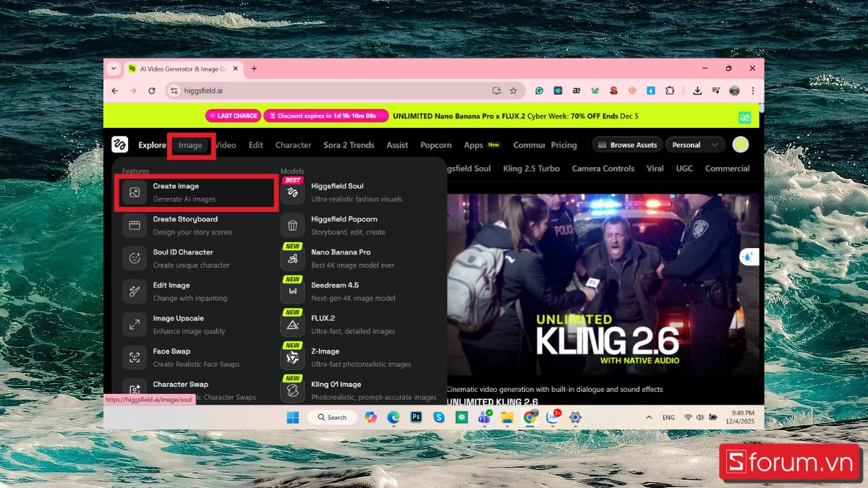Viewport: 868px width, 488px height.
Task: Launch Photoshop from the taskbar
Action: point(416,417)
